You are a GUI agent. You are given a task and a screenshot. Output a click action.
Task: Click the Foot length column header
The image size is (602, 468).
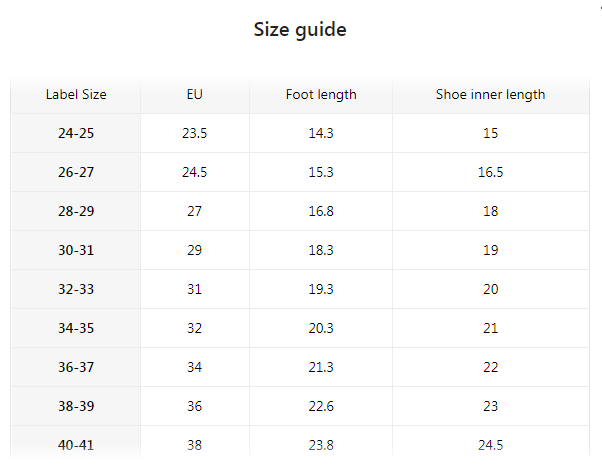pos(321,95)
